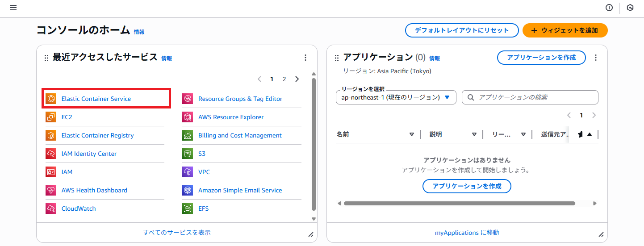The image size is (644, 246).
Task: Click the CloudWatch service icon
Action: tap(51, 208)
